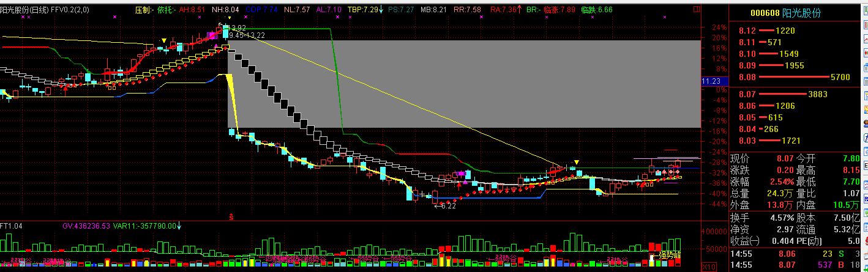868x272 pixels.
Task: Click the MB:8.21 indicator value
Action: pos(433,10)
